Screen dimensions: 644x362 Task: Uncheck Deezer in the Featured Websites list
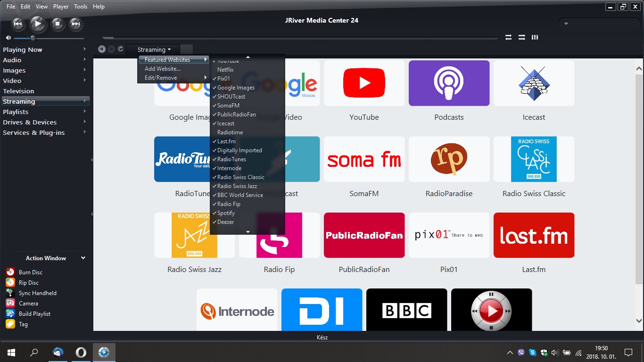[x=225, y=222]
